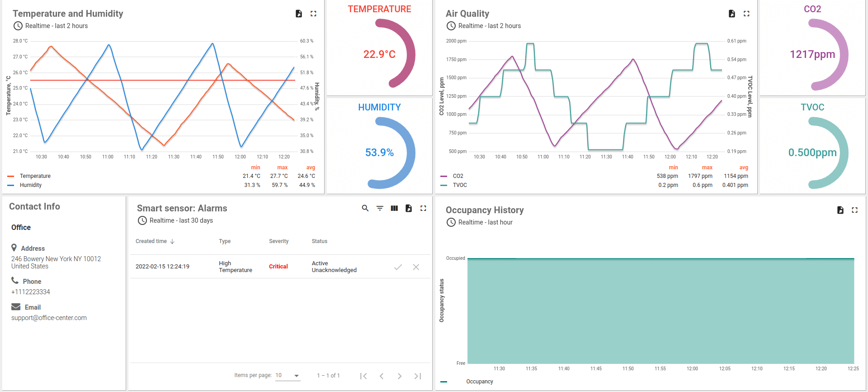Screen dimensions: 868x392
Task: Open Air Quality chart in fullscreen
Action: click(746, 14)
